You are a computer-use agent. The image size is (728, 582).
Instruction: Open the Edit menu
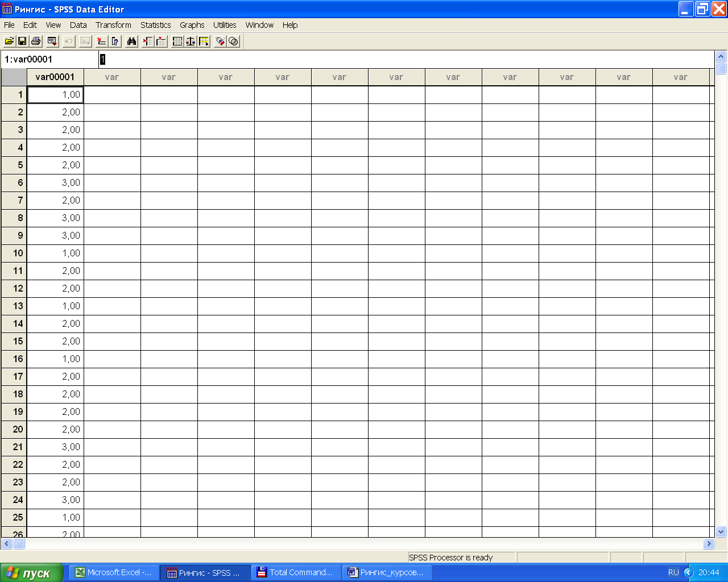click(x=30, y=25)
